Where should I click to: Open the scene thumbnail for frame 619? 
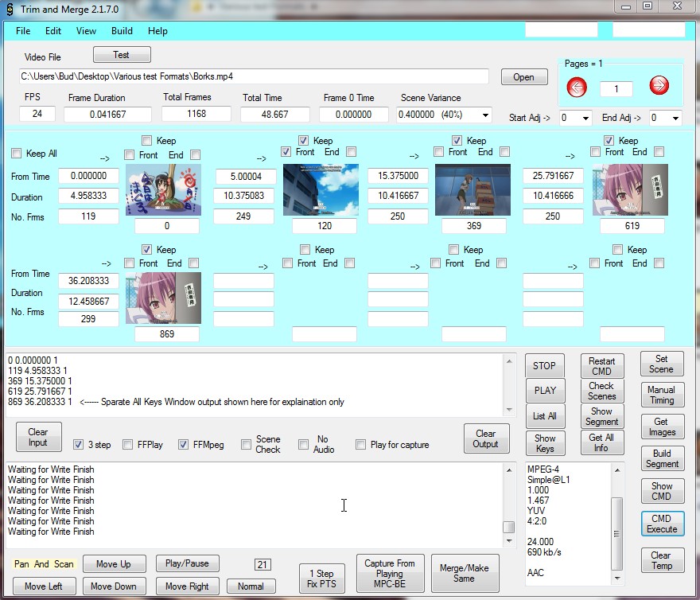[x=630, y=190]
